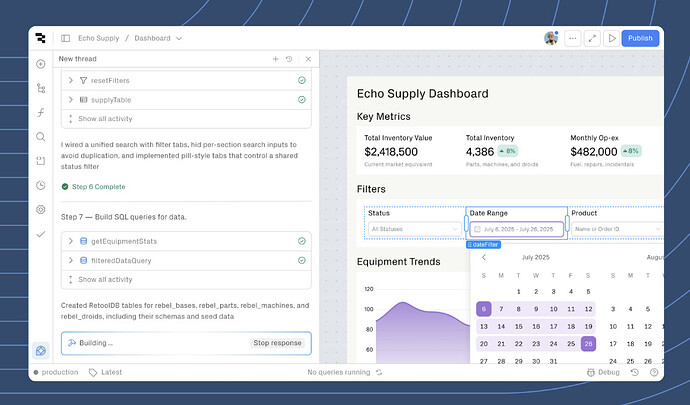Open the settings gear icon in sidebar
The height and width of the screenshot is (405, 690).
pyautogui.click(x=41, y=209)
